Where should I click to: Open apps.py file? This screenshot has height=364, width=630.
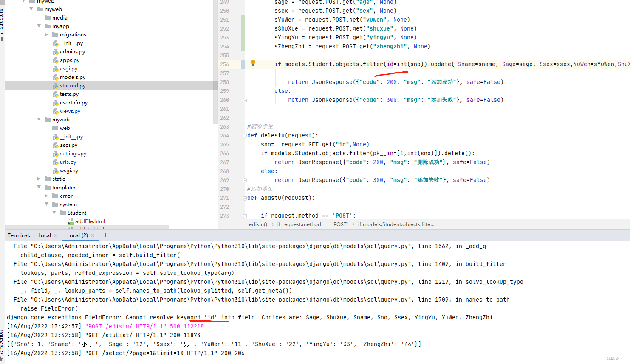coord(70,60)
